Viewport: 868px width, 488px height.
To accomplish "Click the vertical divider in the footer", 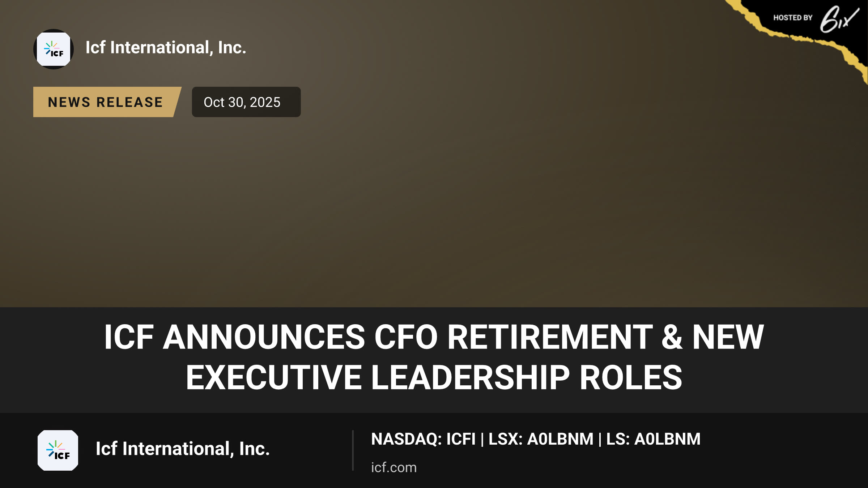I will coord(353,450).
